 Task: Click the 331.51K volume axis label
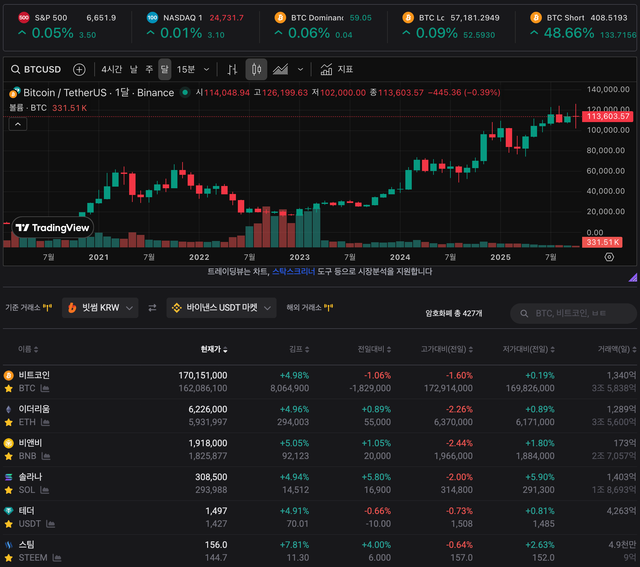[602, 242]
